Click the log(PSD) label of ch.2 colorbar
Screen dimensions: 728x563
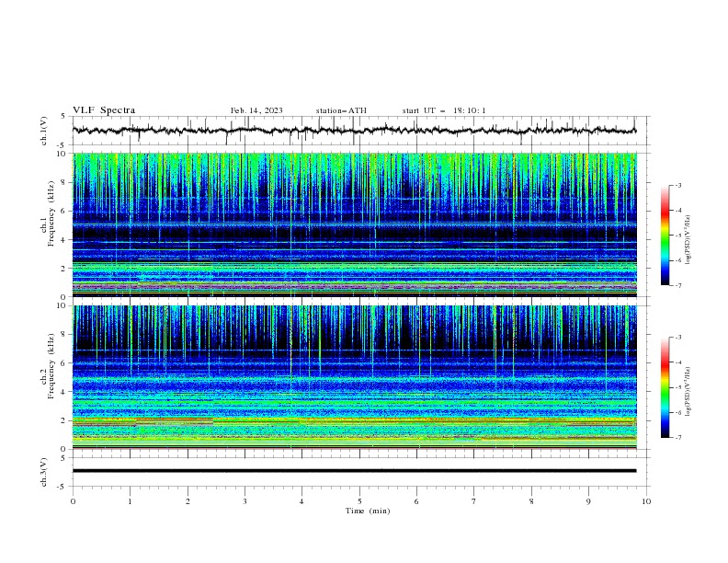coord(688,392)
